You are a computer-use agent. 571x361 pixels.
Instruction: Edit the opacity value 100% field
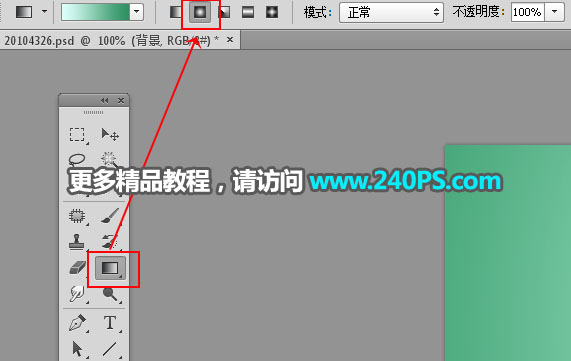(527, 12)
